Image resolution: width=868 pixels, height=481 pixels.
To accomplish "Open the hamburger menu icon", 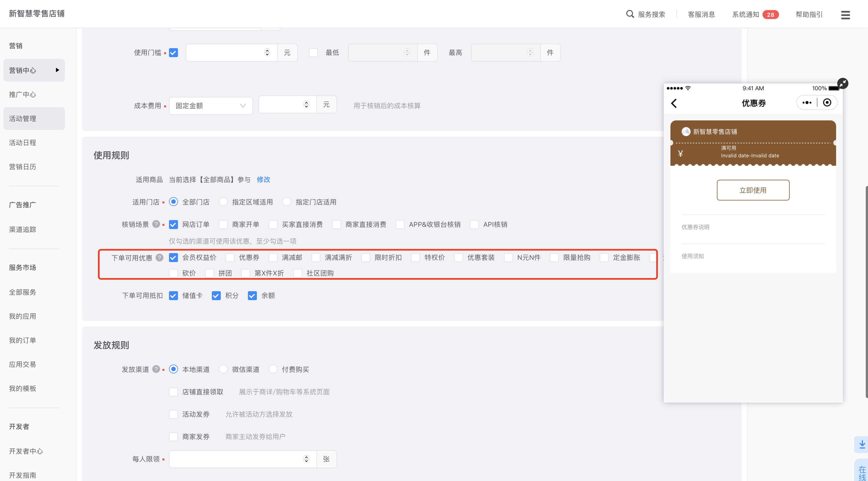I will 845,15.
